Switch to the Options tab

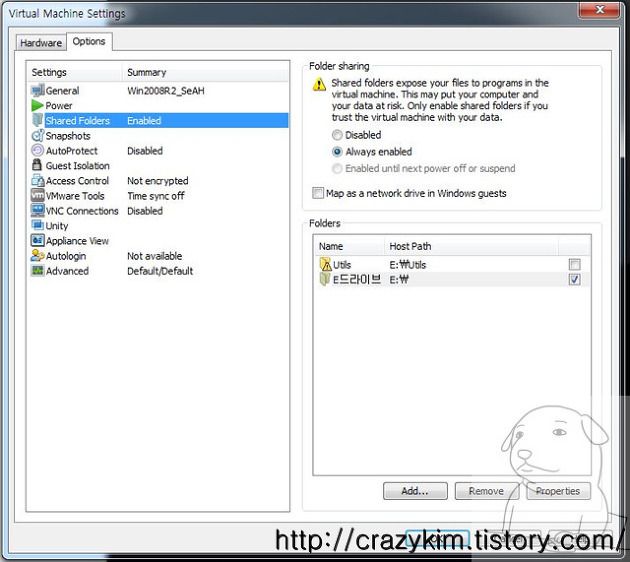89,41
